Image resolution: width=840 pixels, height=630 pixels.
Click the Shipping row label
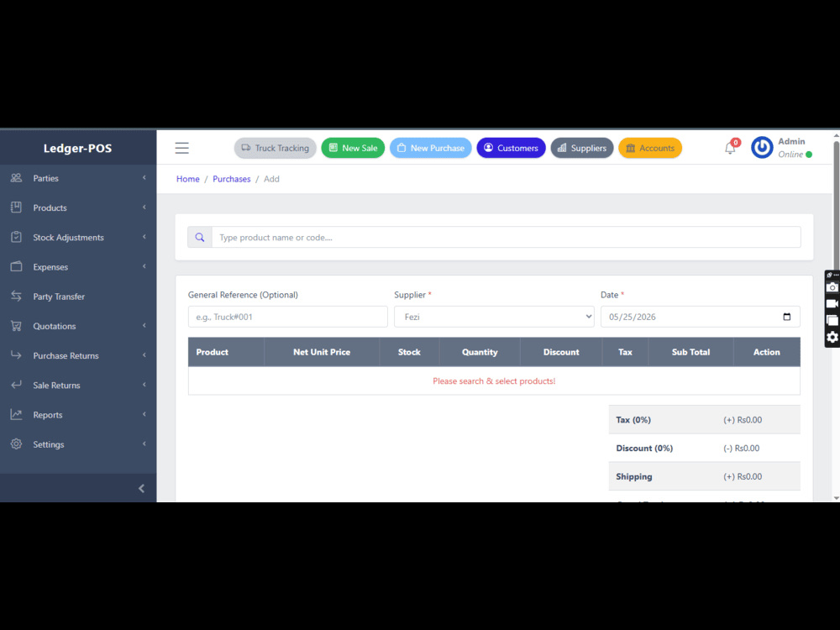pyautogui.click(x=633, y=476)
